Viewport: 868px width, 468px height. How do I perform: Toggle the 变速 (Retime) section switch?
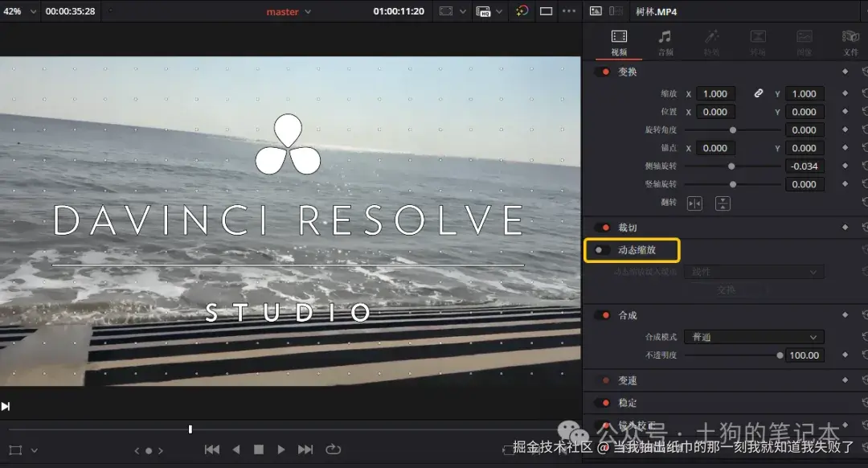point(602,380)
